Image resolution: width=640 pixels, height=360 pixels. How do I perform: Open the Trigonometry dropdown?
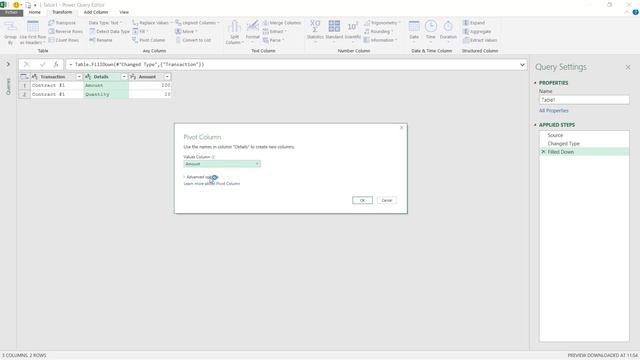pos(382,23)
